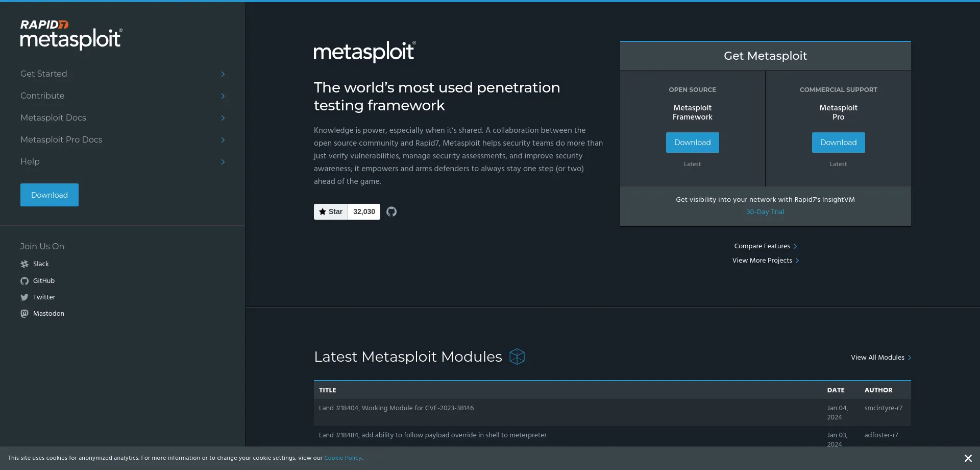Viewport: 980px width, 470px height.
Task: Expand the Get Started chevron
Action: tap(223, 74)
